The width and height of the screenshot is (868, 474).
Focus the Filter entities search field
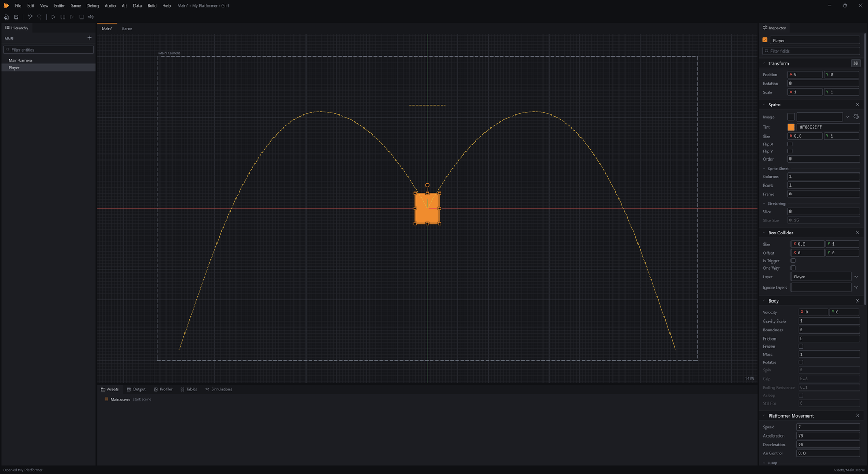pos(49,49)
